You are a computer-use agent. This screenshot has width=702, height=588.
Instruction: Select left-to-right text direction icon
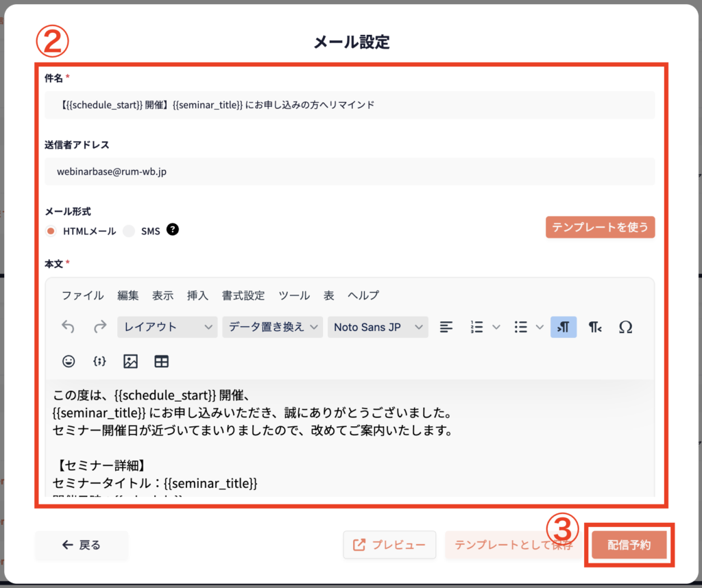564,327
